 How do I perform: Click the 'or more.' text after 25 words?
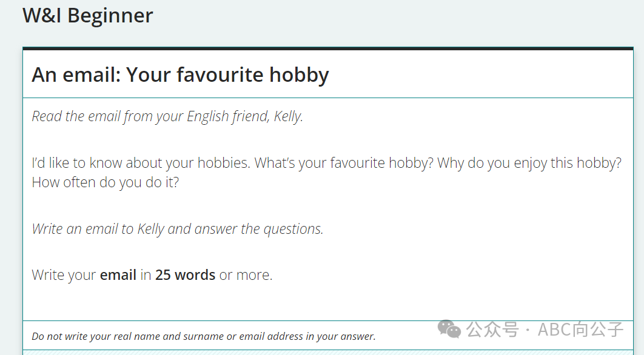[246, 275]
